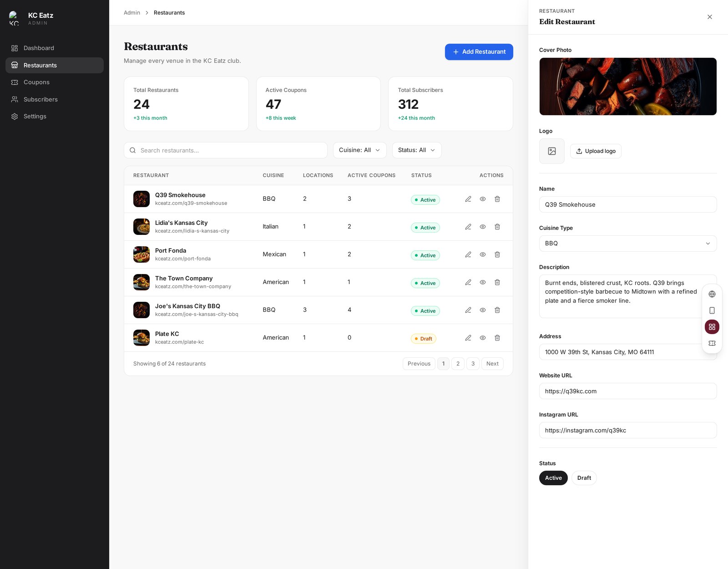Click the trash icon on the Port Fonda row
Image resolution: width=728 pixels, height=569 pixels.
point(497,254)
